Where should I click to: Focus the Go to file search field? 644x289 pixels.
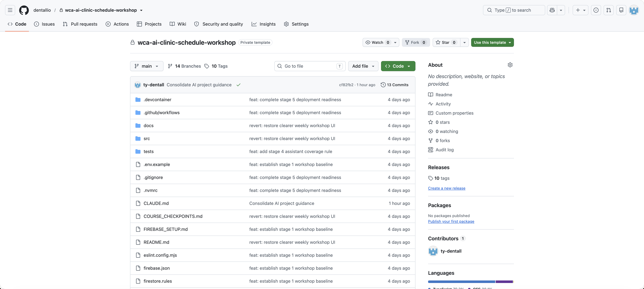[x=310, y=66]
